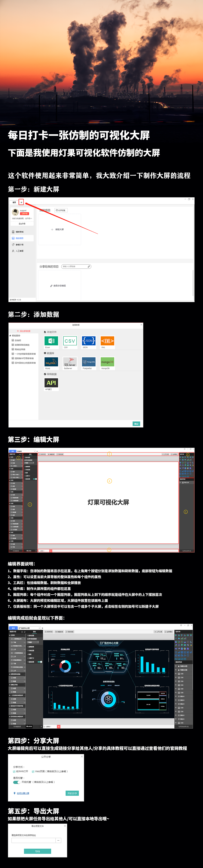The width and height of the screenshot is (203, 868).
Task: Click 全屏播放 in the 工厂监控中心大屏 editor toolbar
Action: (x=169, y=632)
